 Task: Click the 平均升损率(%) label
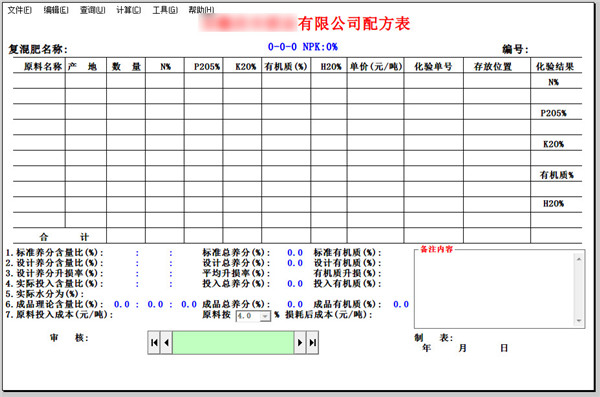(236, 273)
